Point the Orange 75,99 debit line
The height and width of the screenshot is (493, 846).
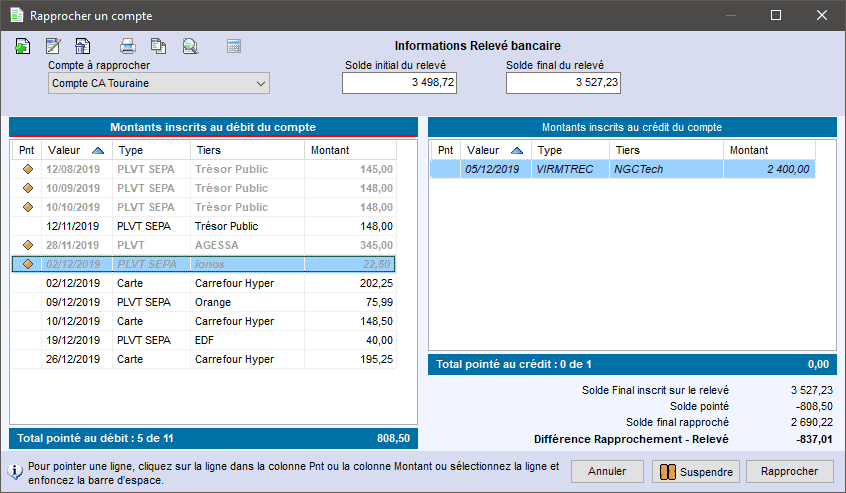(27, 302)
